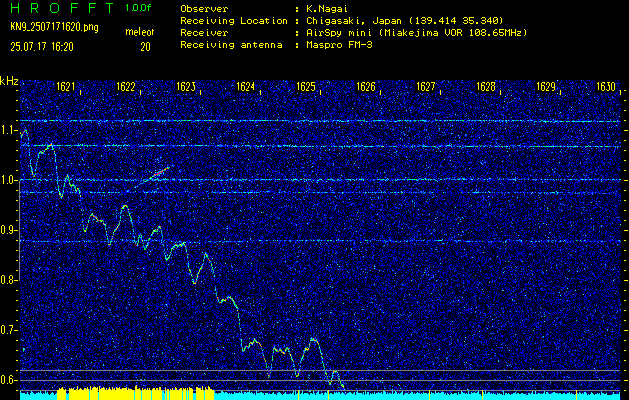Click the 1622 time marker
The image size is (629, 400).
point(126,87)
